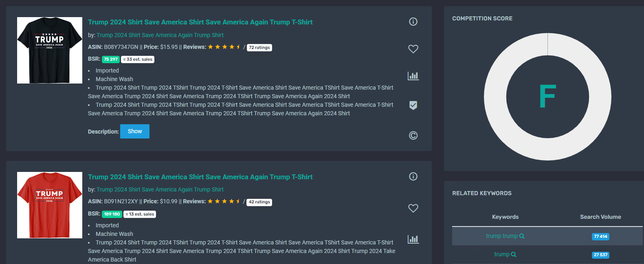
Task: Click the info icon on the red shirt listing
Action: point(413,176)
